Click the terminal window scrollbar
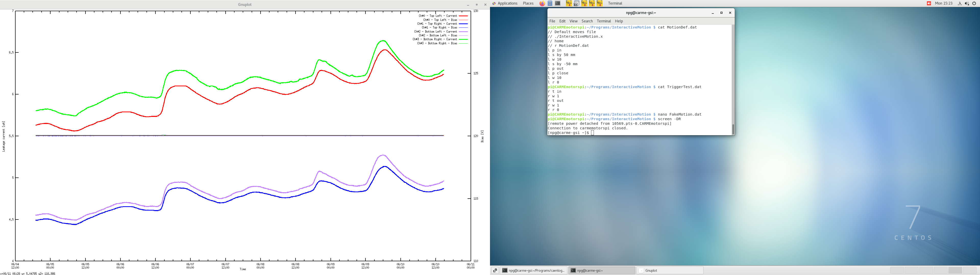Screen dimensions: 980x275 (x=733, y=129)
